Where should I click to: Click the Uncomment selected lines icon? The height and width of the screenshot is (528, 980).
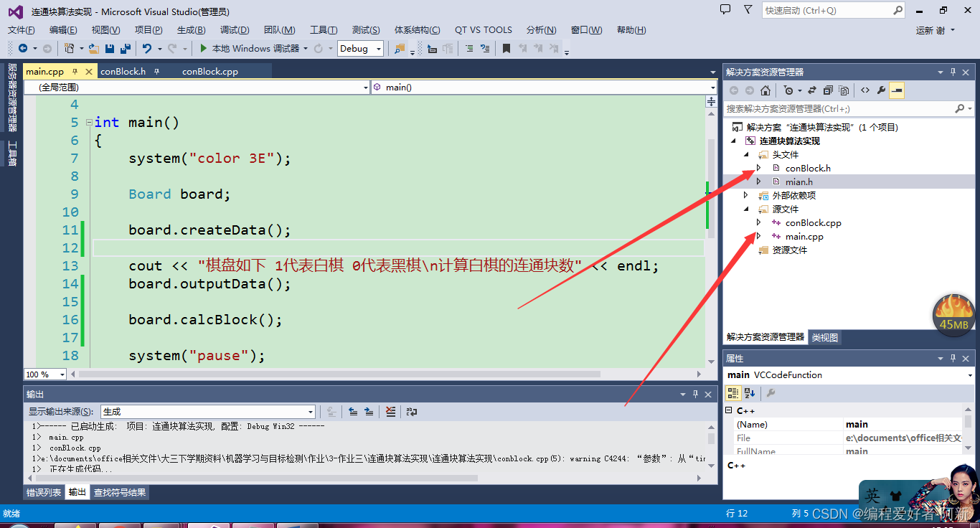pos(485,48)
